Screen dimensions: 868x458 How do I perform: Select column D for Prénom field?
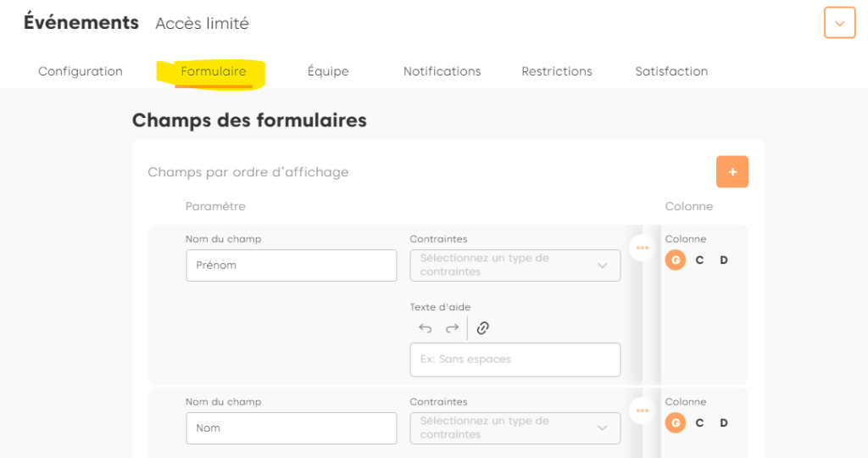pyautogui.click(x=724, y=260)
